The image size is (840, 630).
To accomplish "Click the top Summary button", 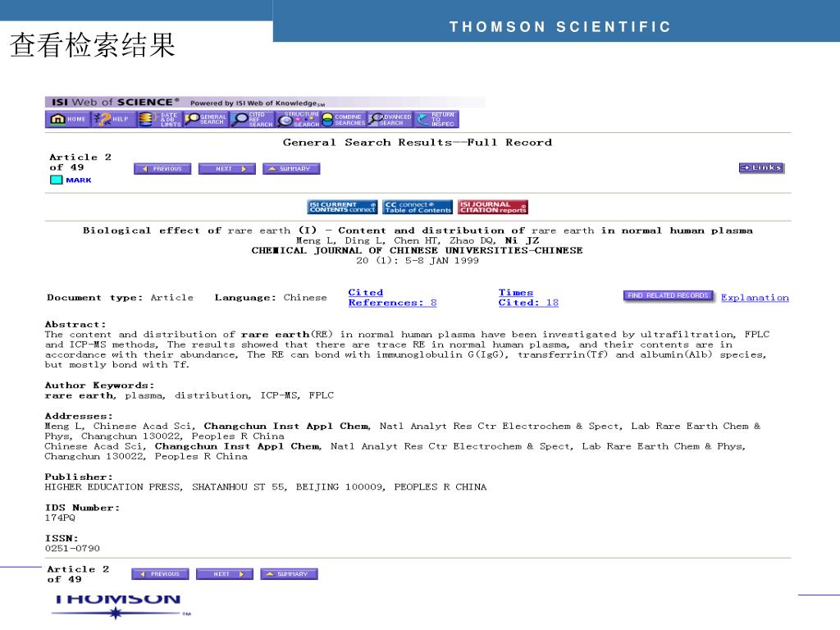I will point(291,169).
